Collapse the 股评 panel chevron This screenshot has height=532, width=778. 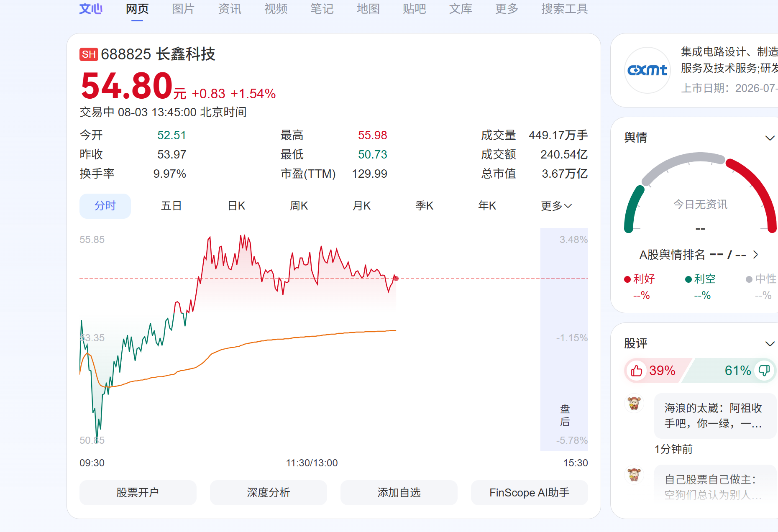pos(770,344)
